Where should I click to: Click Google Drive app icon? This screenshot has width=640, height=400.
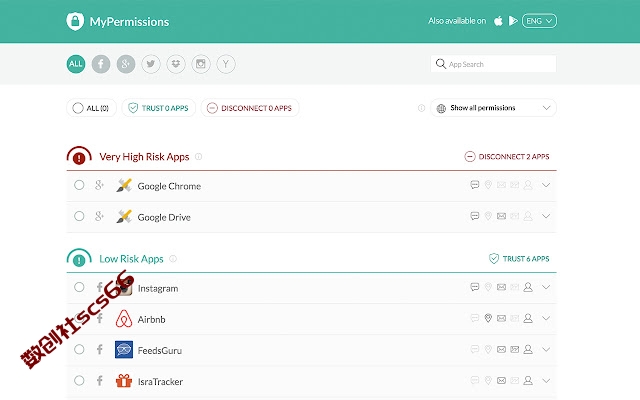click(124, 216)
